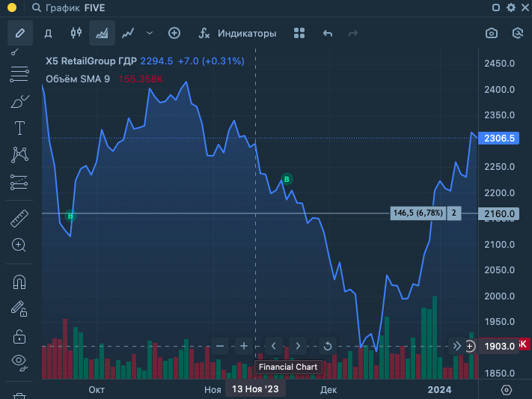Take a chart snapshot with camera icon

492,33
